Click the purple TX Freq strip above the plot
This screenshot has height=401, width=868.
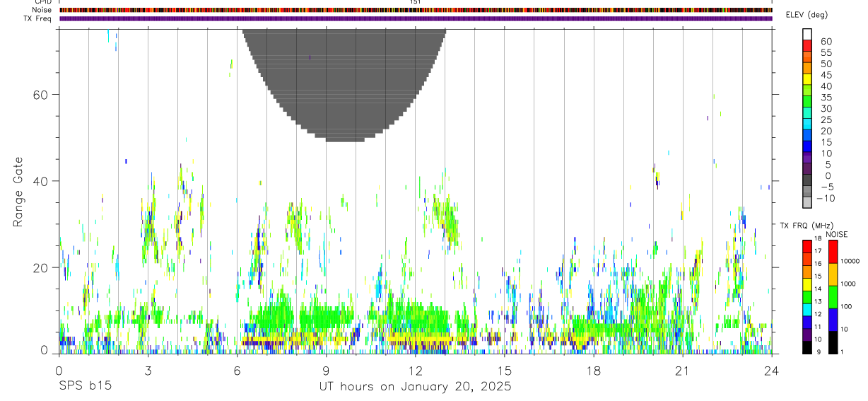click(x=415, y=18)
